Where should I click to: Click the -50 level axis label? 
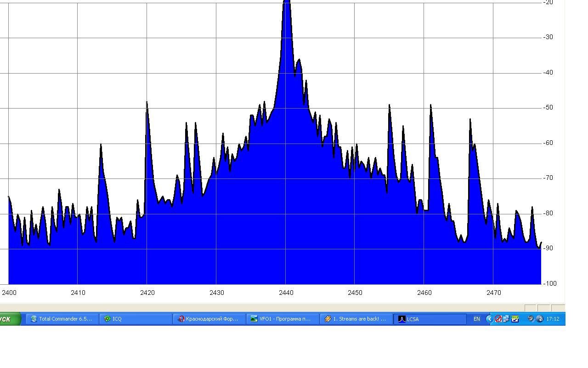click(548, 108)
